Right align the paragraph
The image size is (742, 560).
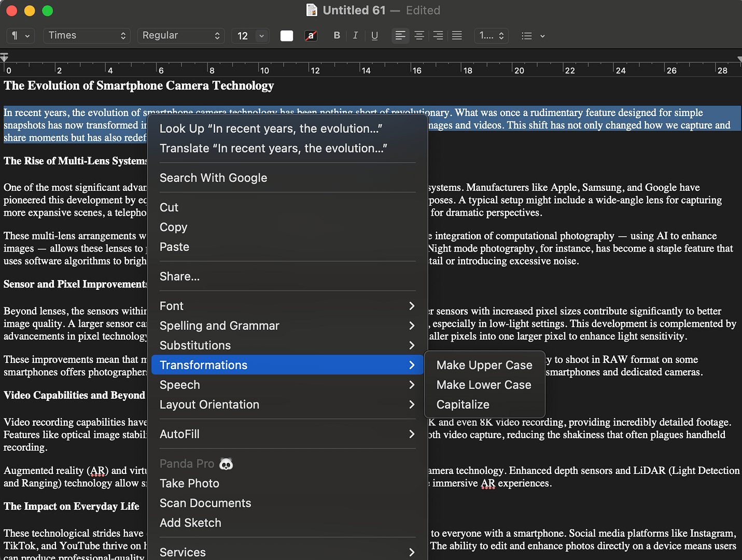tap(438, 36)
